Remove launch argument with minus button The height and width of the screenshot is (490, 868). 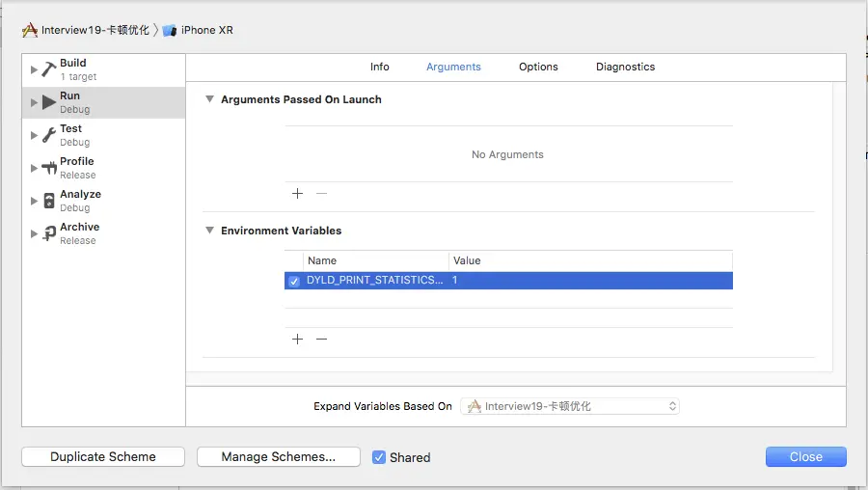(321, 193)
